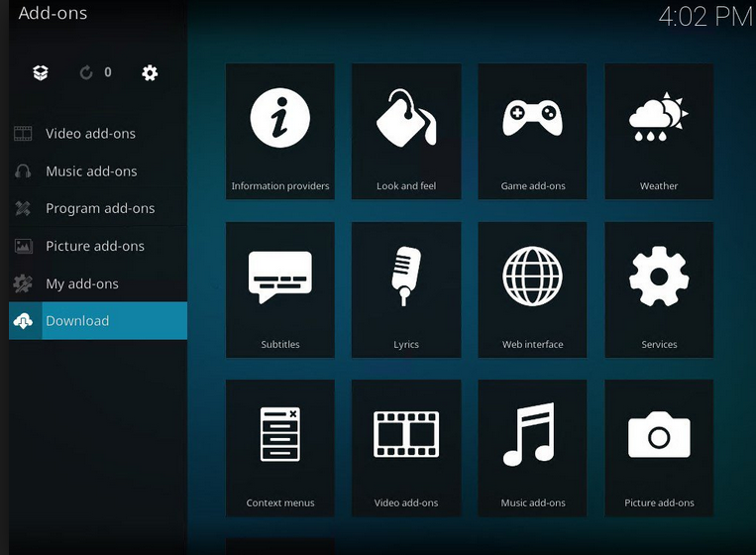Open the add-on browser box icon

pyautogui.click(x=41, y=72)
